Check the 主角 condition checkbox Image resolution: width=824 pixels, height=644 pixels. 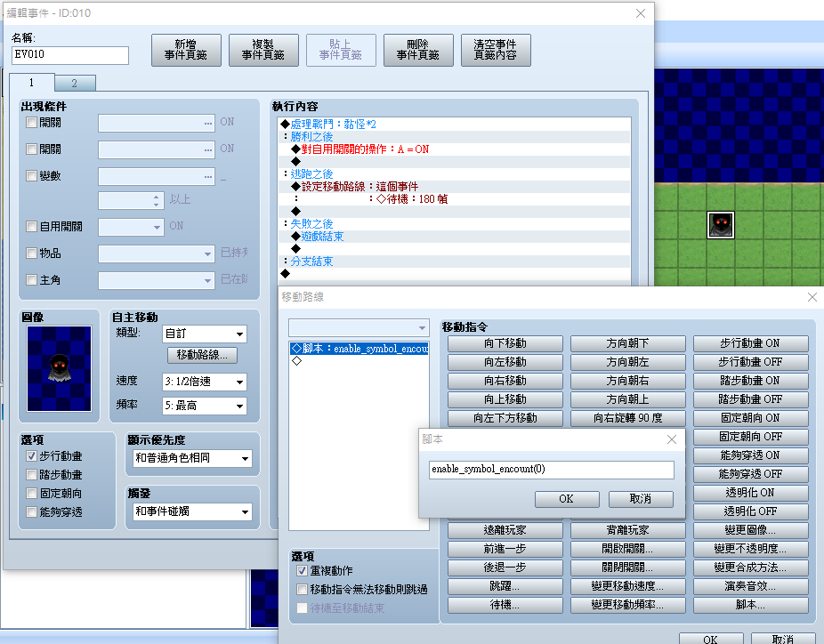click(x=31, y=280)
